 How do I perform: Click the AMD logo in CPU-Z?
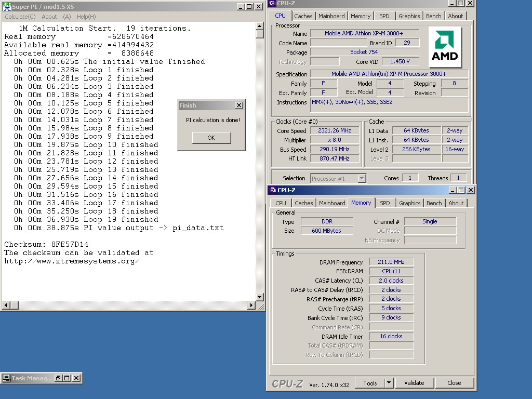[445, 47]
